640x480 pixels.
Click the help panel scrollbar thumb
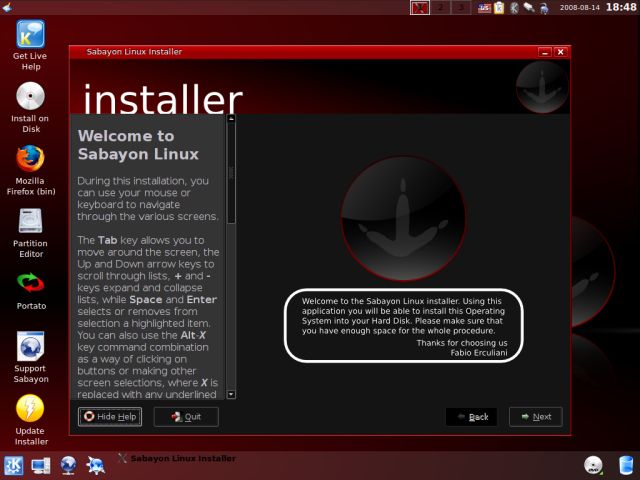pyautogui.click(x=231, y=173)
